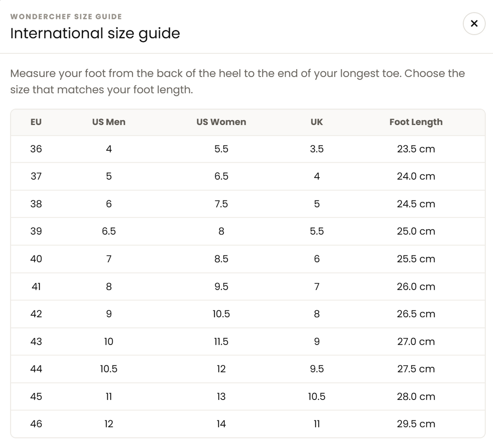493x448 pixels.
Task: Click the US Men column header
Action: click(109, 122)
